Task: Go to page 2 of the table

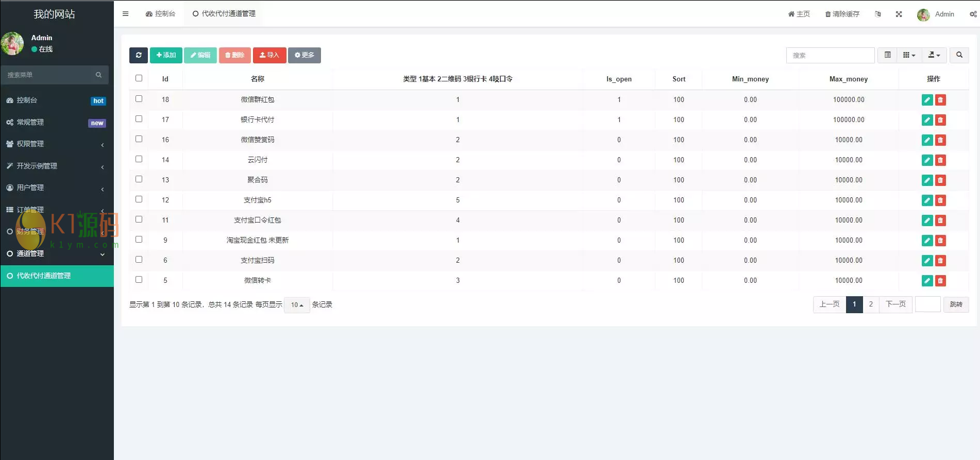Action: point(871,304)
